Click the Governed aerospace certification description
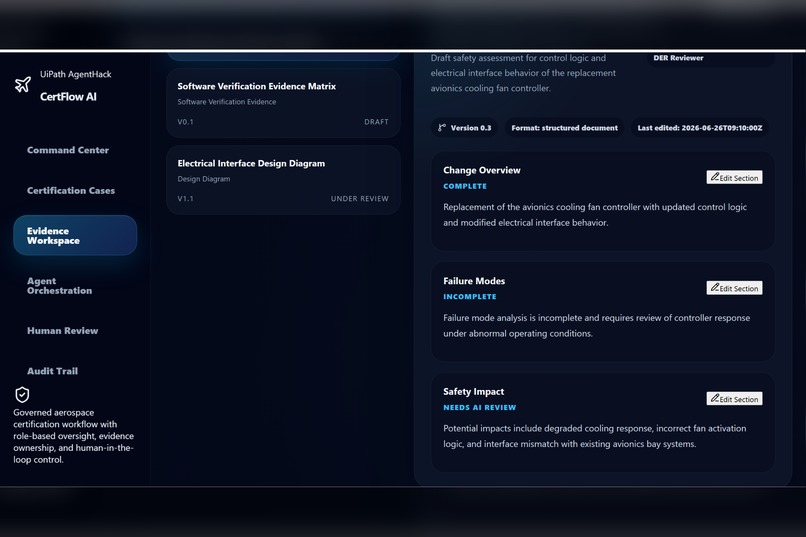 point(74,436)
